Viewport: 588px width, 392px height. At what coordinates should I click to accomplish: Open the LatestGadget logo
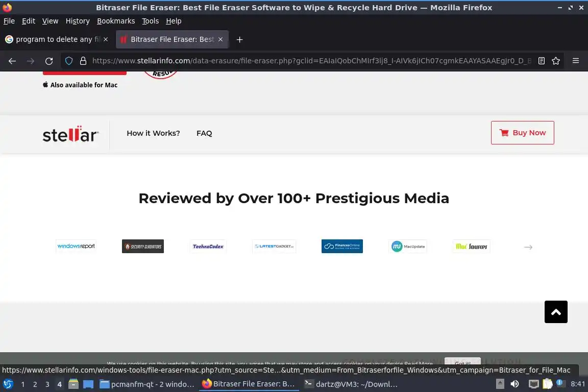tap(274, 246)
